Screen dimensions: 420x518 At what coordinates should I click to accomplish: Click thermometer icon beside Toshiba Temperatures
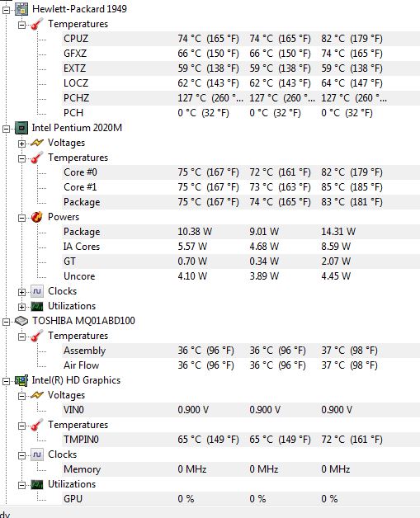click(37, 336)
